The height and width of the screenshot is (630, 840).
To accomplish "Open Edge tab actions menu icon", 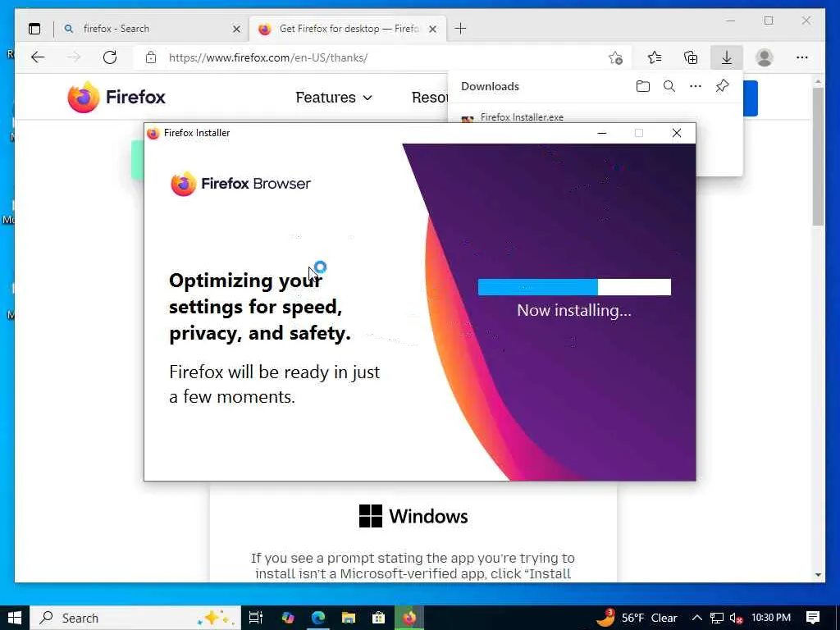I will coord(34,29).
